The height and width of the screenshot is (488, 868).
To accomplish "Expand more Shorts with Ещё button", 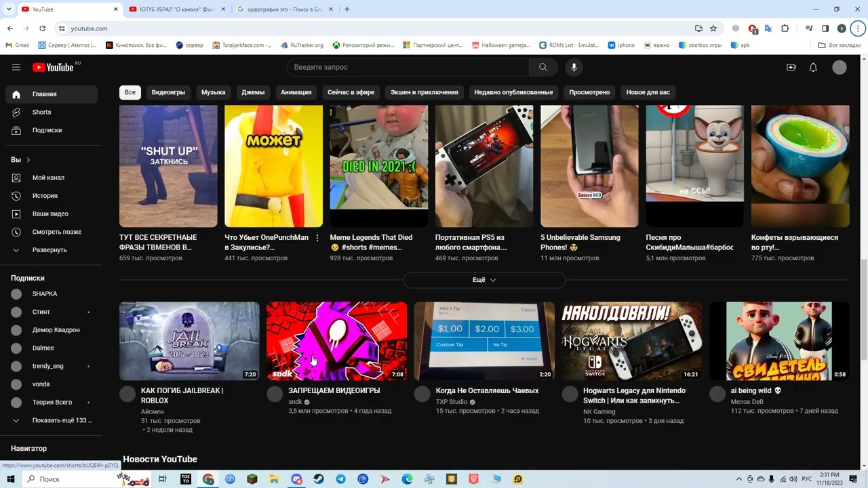I will [x=484, y=280].
